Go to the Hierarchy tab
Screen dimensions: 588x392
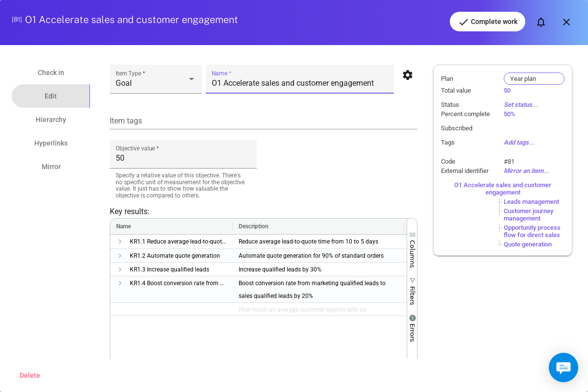pos(51,120)
